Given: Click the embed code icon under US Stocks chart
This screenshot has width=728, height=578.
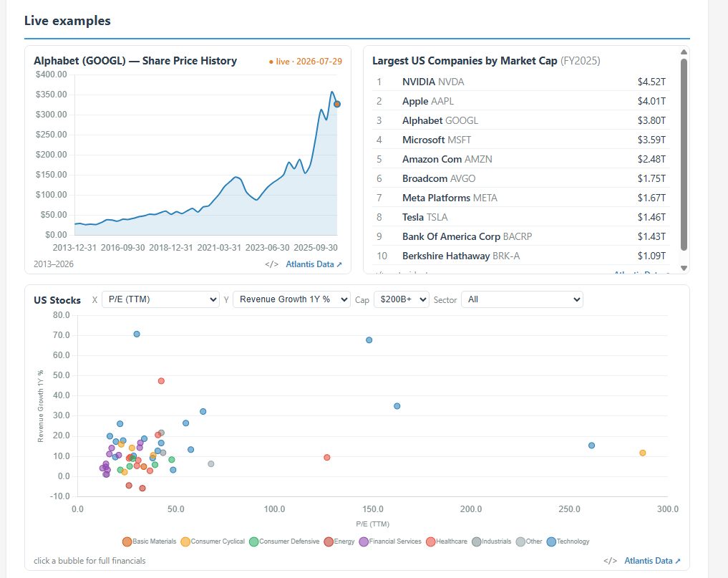Looking at the screenshot, I should pos(610,561).
